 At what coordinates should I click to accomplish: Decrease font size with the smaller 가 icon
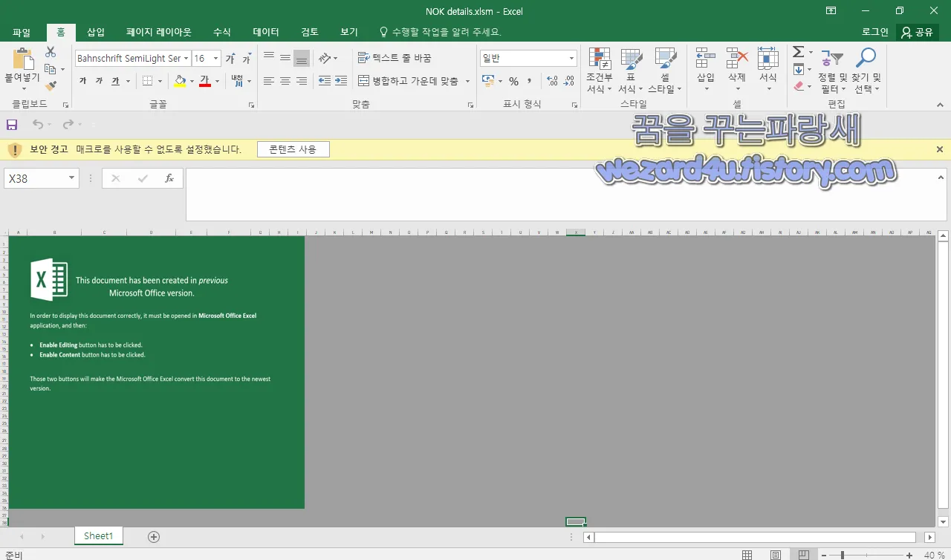point(246,59)
